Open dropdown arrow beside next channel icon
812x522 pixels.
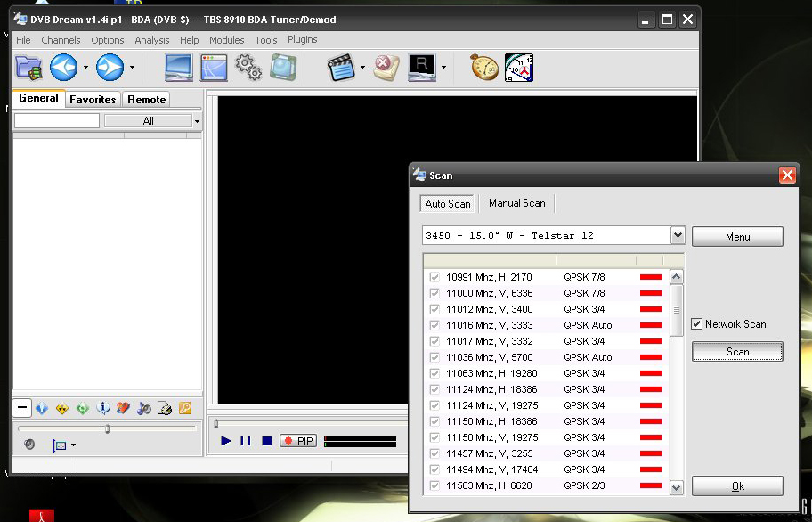click(132, 68)
